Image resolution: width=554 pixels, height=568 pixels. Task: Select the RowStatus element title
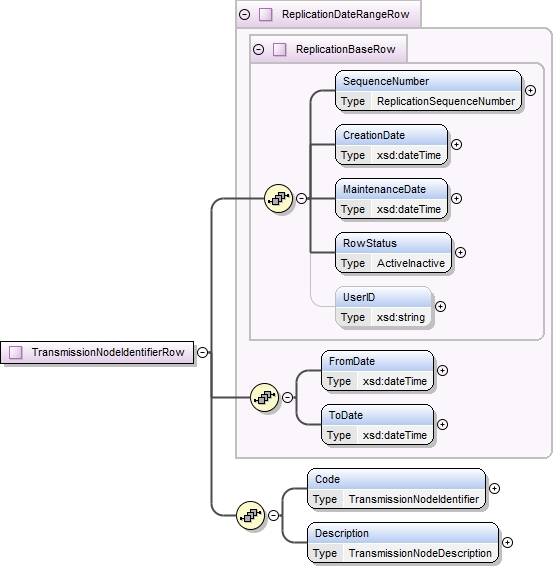(370, 243)
